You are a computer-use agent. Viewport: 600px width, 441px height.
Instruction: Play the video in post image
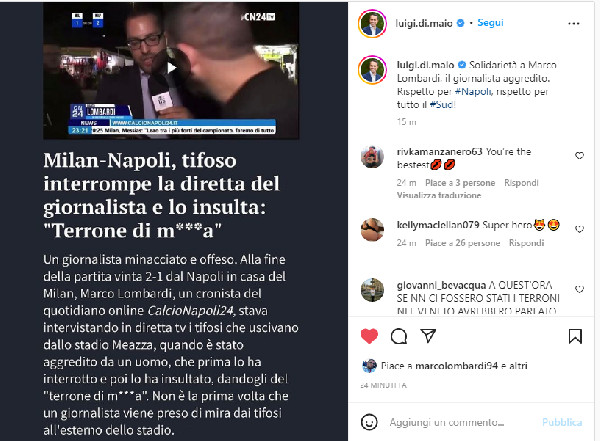coord(171,68)
